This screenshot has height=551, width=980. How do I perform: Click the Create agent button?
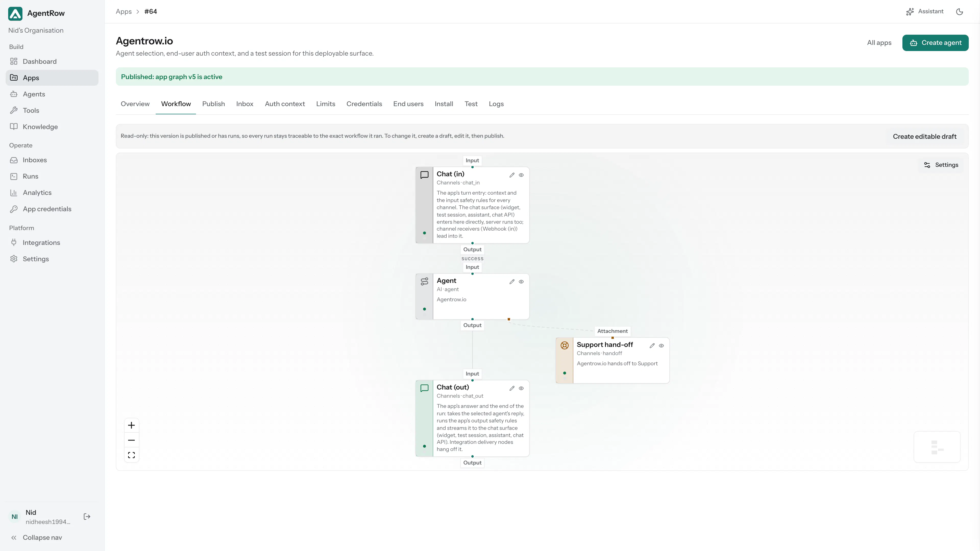pos(936,43)
